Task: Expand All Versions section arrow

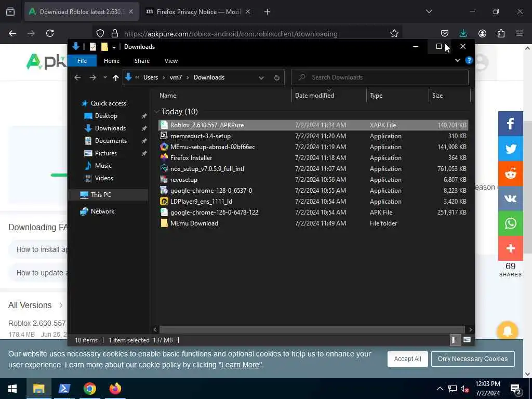Action: (61, 305)
